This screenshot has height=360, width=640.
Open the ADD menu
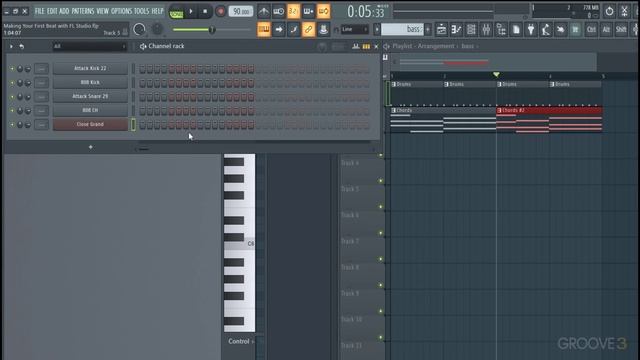click(x=64, y=11)
